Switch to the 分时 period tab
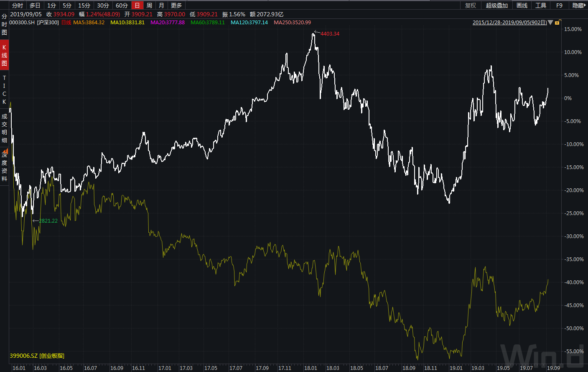 tap(18, 5)
